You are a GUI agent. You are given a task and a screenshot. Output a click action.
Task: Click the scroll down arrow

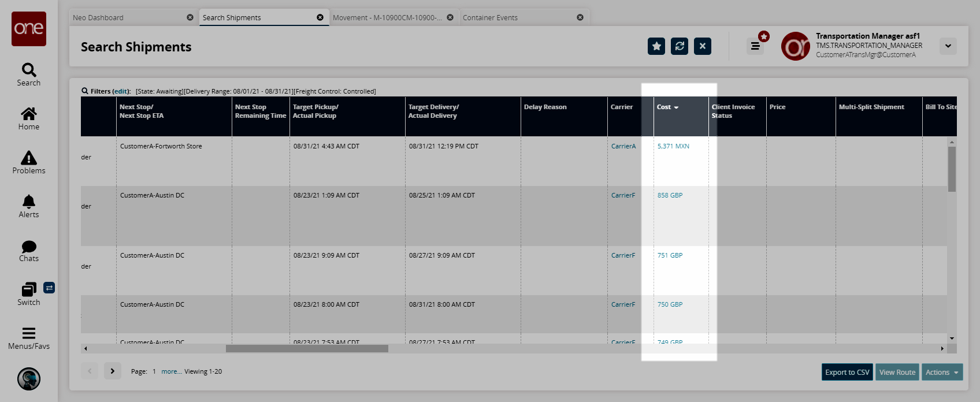(x=952, y=338)
